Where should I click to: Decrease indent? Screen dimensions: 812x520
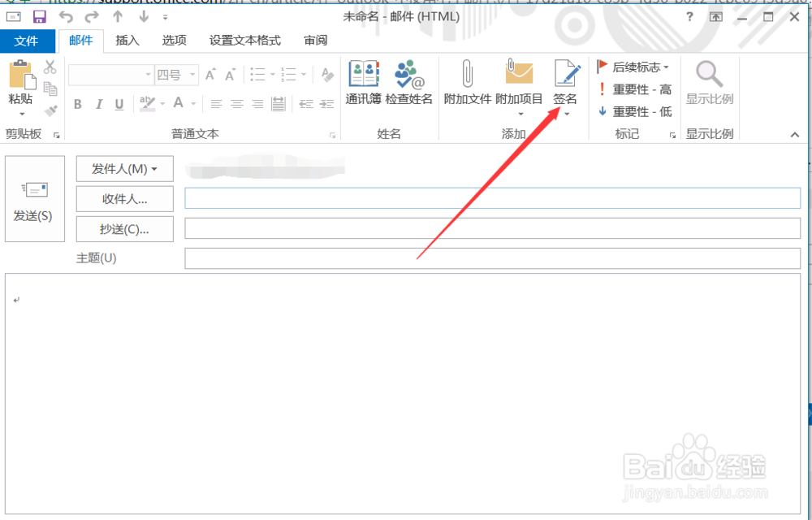307,104
